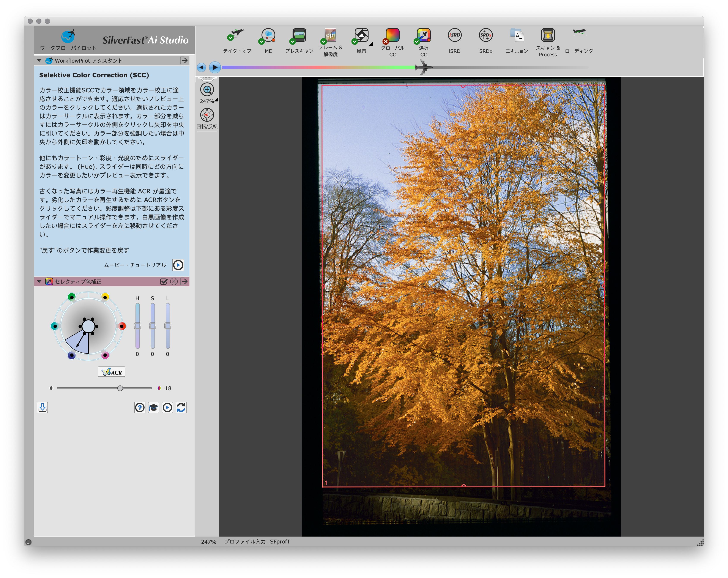Image resolution: width=728 pixels, height=578 pixels.
Task: Play the movie tutorial
Action: [x=178, y=265]
